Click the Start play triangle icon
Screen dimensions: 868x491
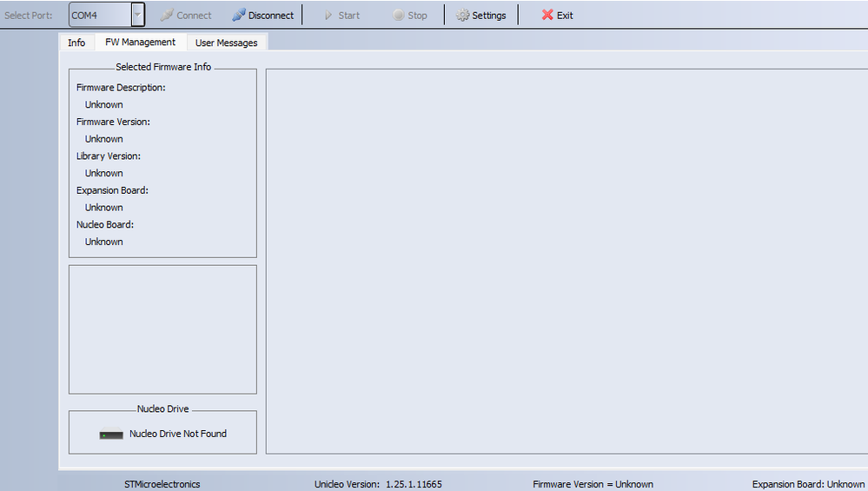click(x=328, y=16)
